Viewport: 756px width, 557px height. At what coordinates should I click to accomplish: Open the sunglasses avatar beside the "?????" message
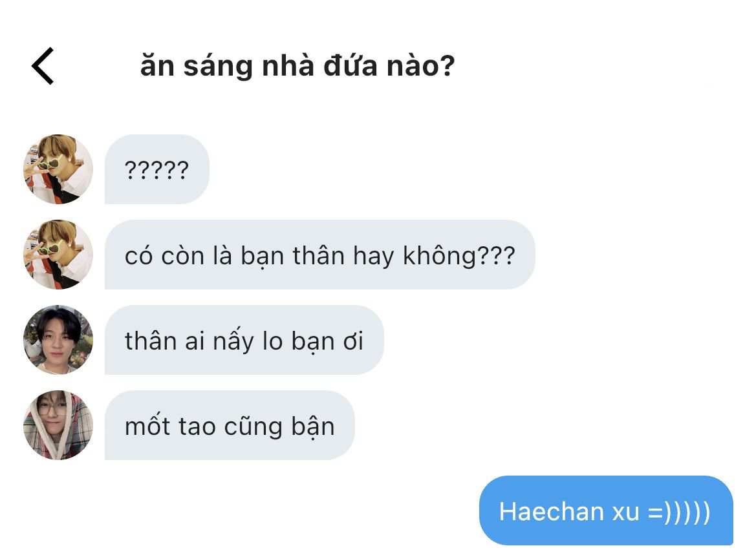tap(58, 169)
